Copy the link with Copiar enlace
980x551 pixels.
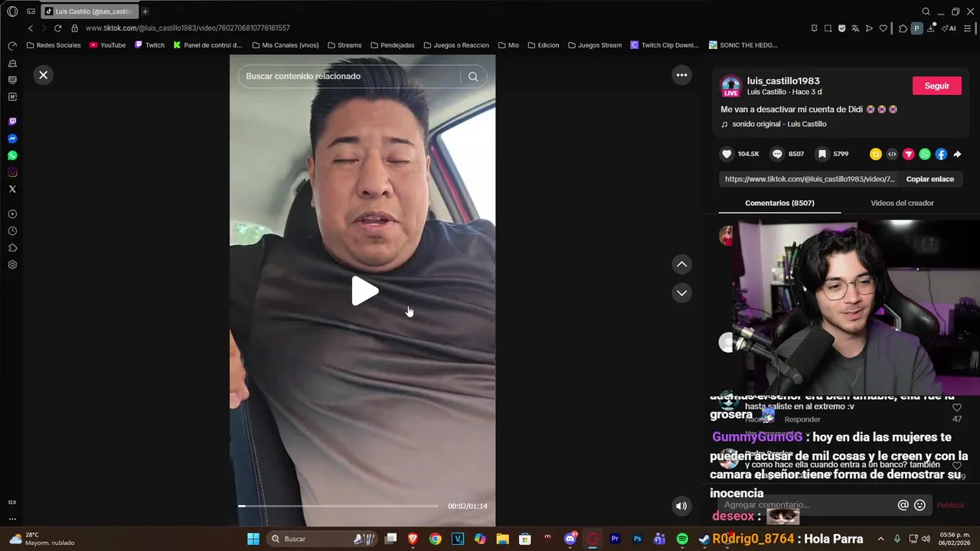(929, 179)
